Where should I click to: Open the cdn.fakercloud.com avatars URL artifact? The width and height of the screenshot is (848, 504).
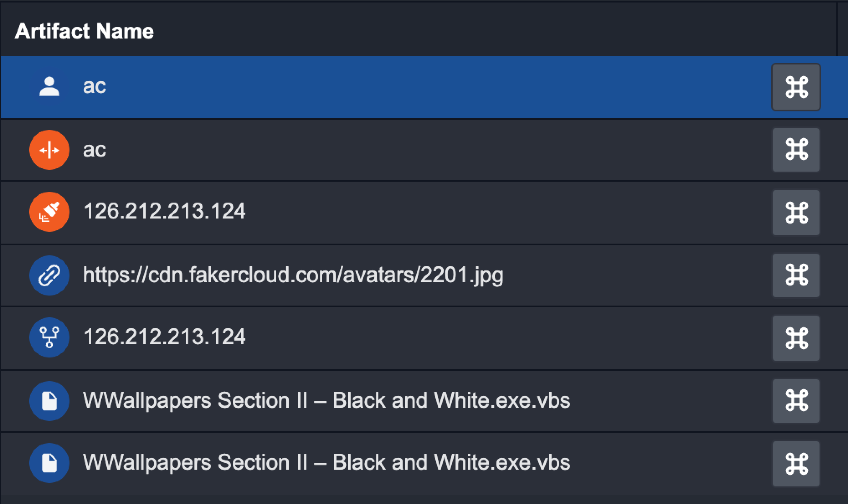tap(293, 275)
